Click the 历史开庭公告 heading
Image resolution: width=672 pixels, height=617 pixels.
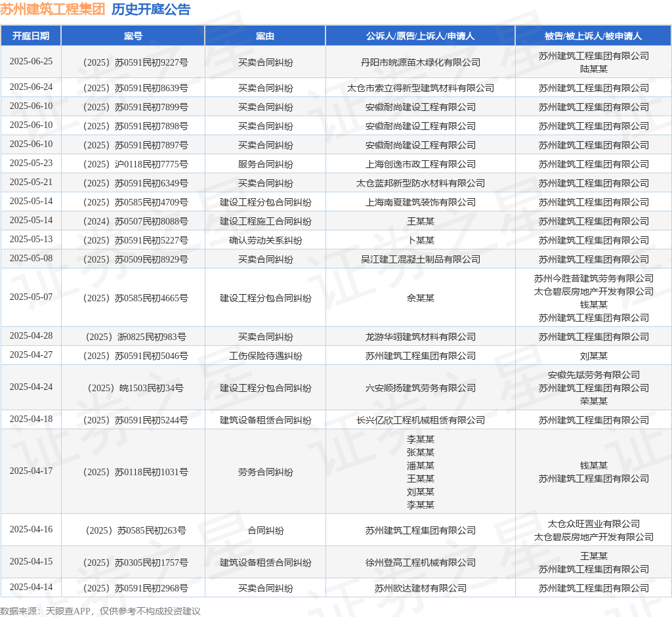[x=151, y=9]
